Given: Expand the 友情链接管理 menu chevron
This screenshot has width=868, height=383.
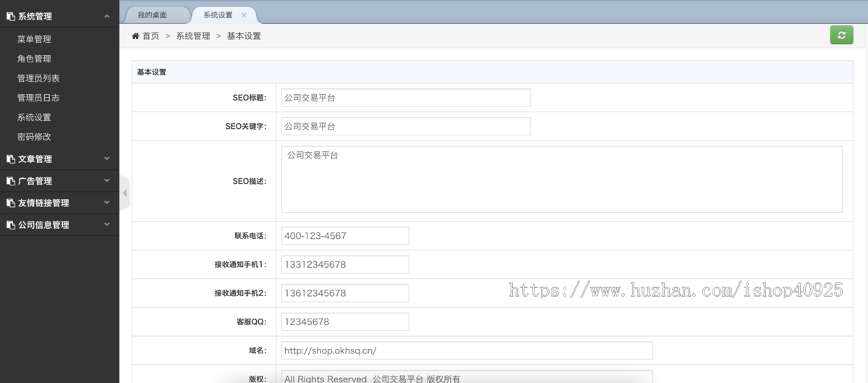Looking at the screenshot, I should [107, 203].
